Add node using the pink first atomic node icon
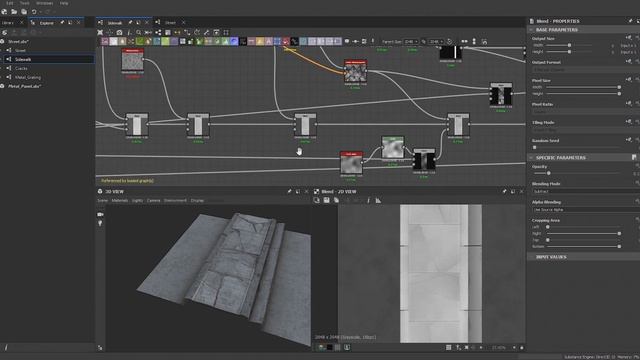 105,42
